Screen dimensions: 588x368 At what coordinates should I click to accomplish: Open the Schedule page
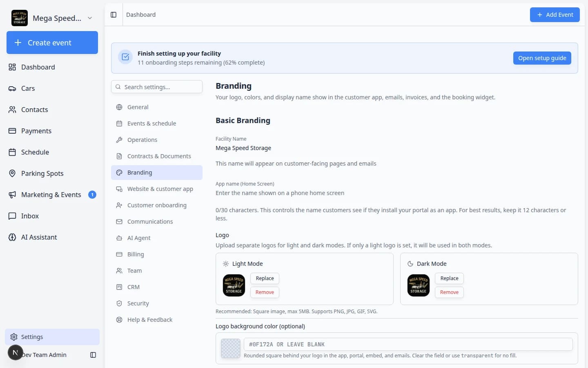pyautogui.click(x=52, y=152)
